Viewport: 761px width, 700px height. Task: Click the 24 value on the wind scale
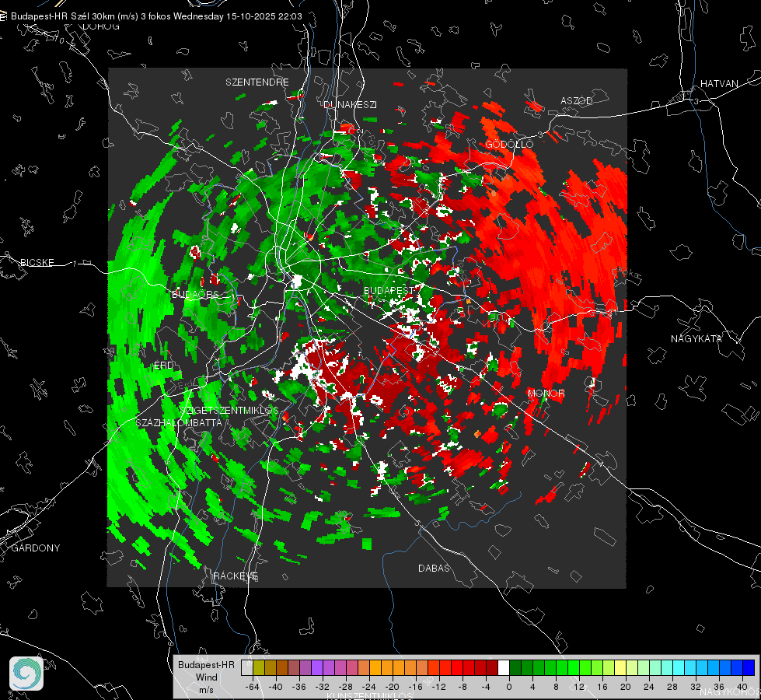649,687
